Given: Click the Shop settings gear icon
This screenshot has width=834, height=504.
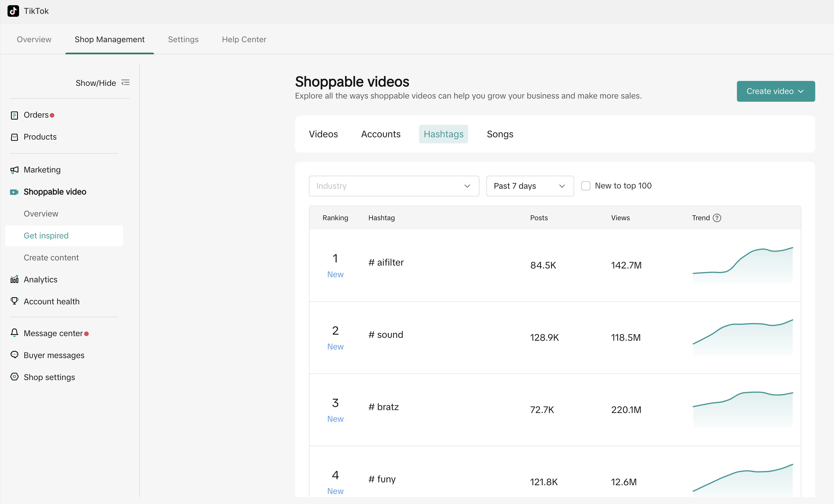Looking at the screenshot, I should click(x=14, y=377).
